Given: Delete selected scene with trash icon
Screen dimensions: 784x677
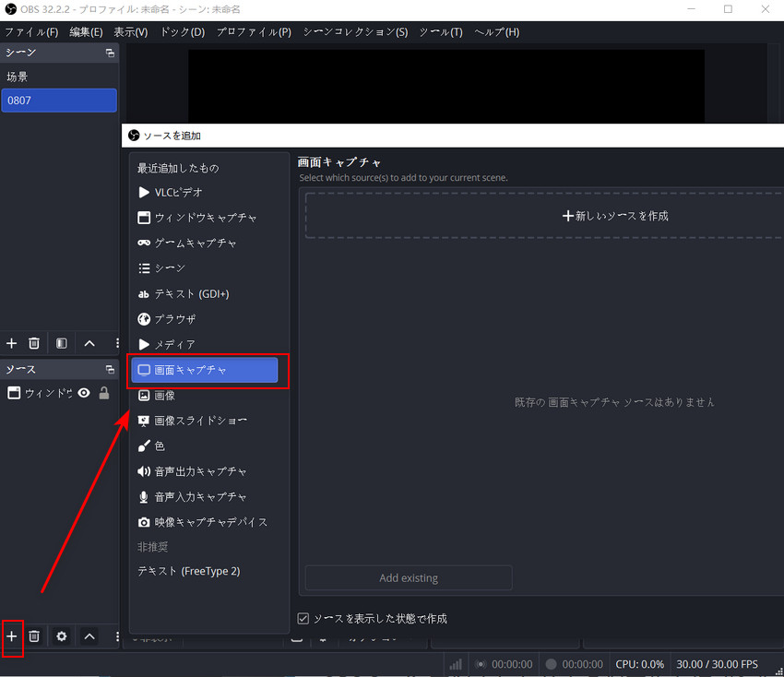Looking at the screenshot, I should point(34,343).
